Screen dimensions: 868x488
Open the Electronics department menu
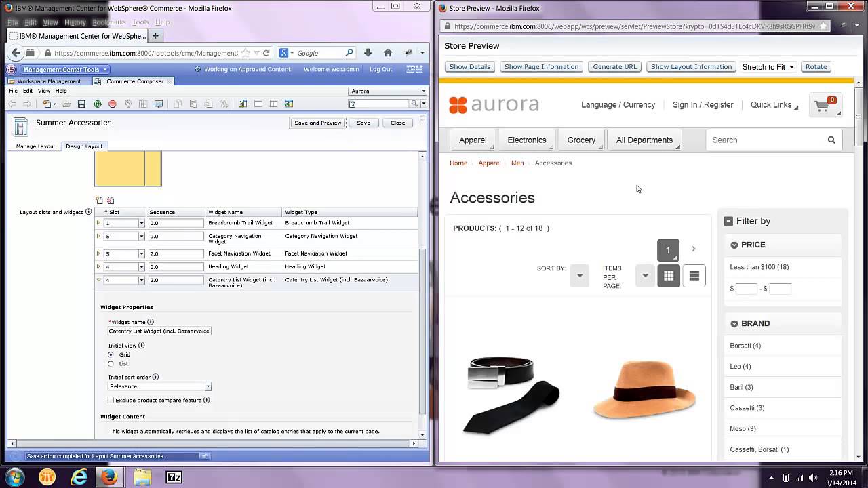527,140
